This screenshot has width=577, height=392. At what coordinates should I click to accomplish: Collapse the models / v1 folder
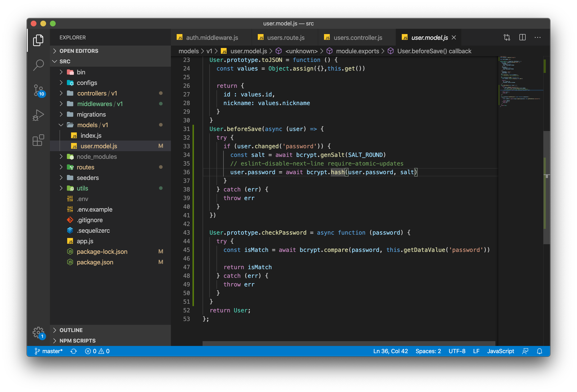(x=92, y=125)
